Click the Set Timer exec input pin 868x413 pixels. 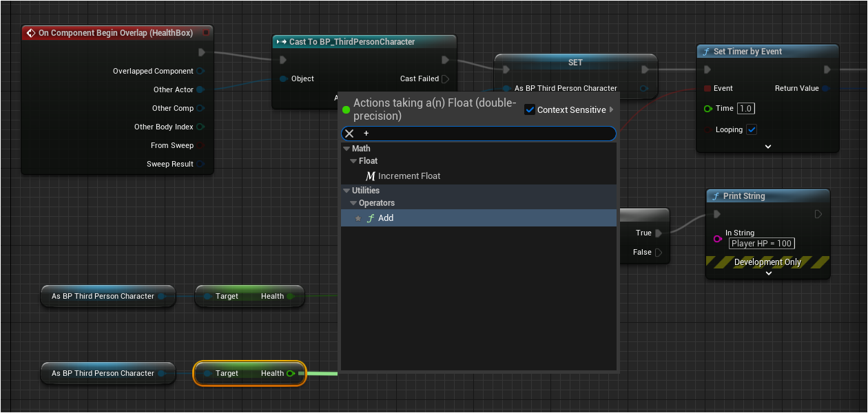(707, 70)
